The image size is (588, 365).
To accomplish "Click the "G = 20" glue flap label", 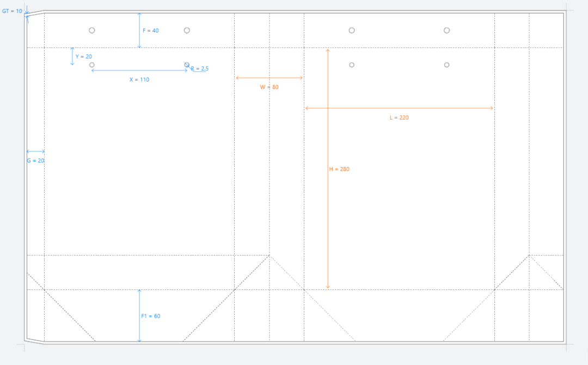I will (35, 160).
